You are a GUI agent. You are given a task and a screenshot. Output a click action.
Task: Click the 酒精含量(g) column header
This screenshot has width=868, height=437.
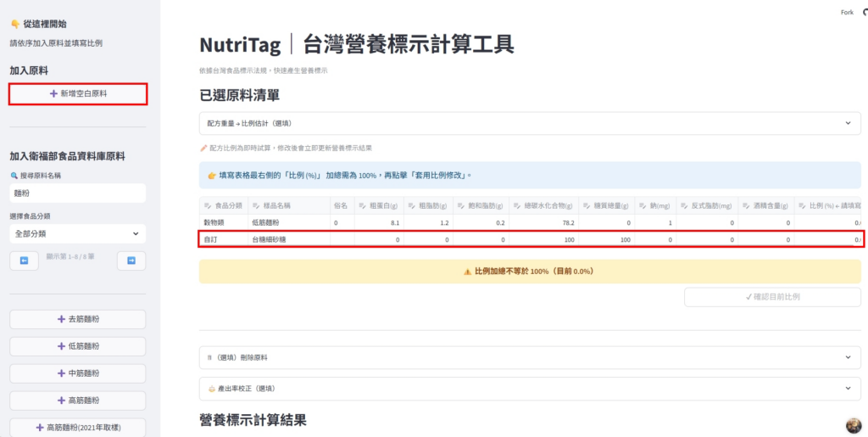pyautogui.click(x=766, y=205)
